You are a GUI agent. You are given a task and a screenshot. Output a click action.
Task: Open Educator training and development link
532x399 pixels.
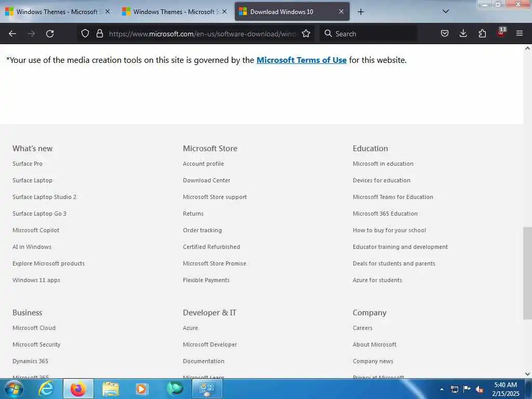click(400, 247)
